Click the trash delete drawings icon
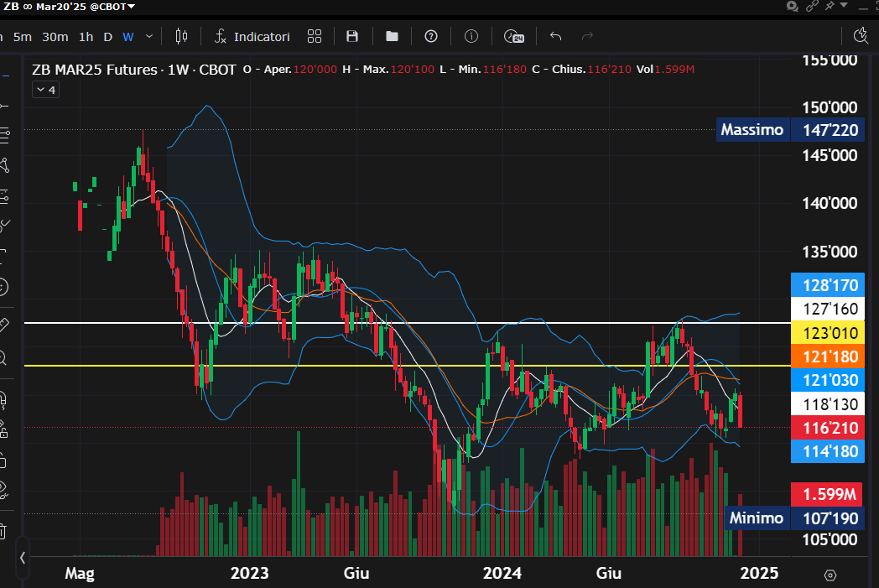 [x=3, y=530]
